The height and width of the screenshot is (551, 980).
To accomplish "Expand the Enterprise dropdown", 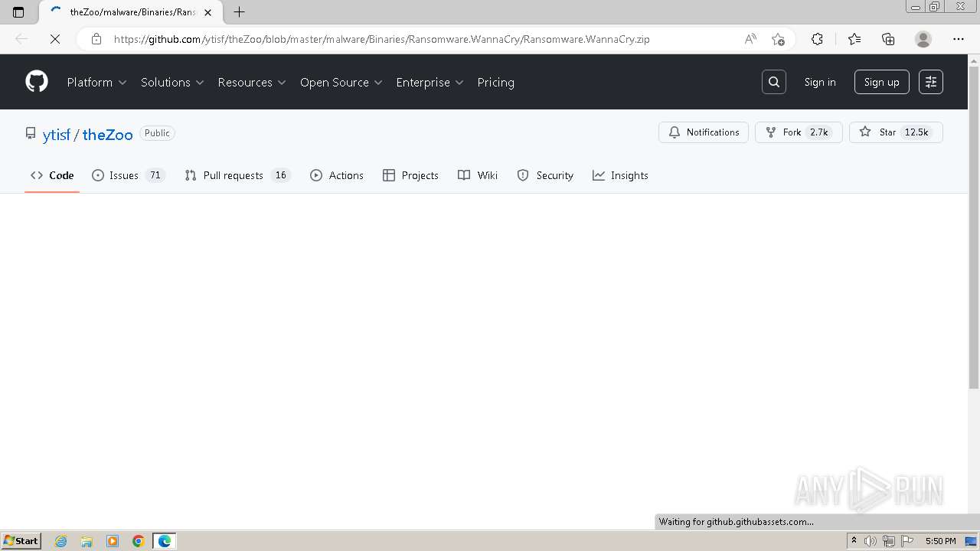I will pyautogui.click(x=430, y=82).
